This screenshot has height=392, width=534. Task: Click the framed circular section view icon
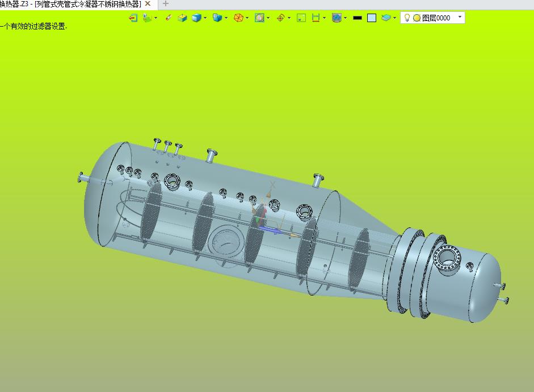click(259, 18)
